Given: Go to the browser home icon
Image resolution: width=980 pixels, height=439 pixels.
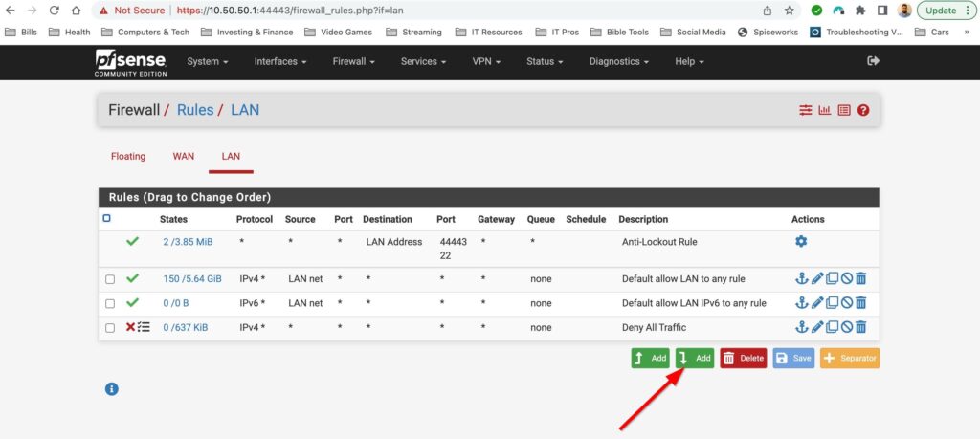Looking at the screenshot, I should point(76,11).
